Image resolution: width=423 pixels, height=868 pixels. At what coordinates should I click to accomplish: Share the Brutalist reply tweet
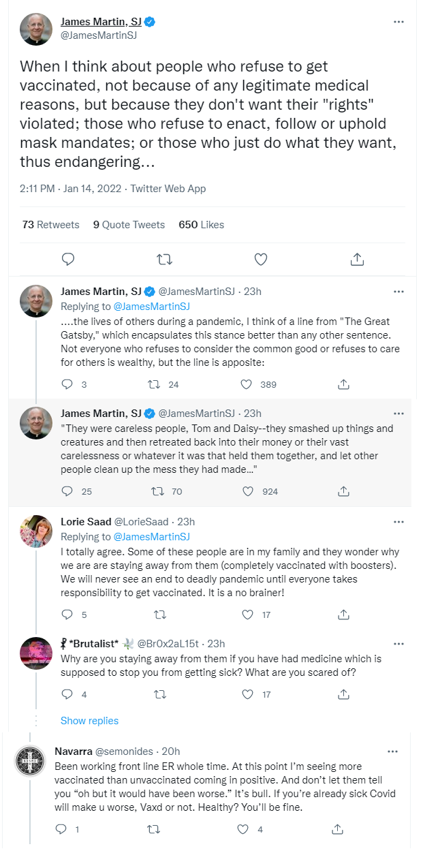[344, 694]
